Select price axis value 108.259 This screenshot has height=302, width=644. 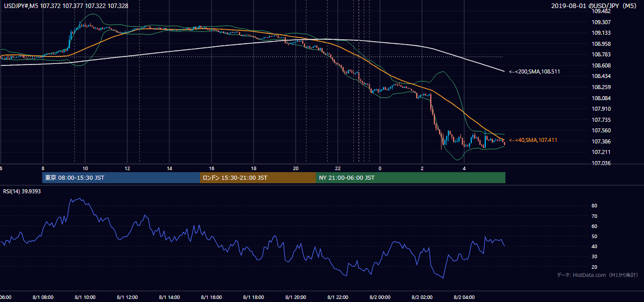[x=600, y=87]
